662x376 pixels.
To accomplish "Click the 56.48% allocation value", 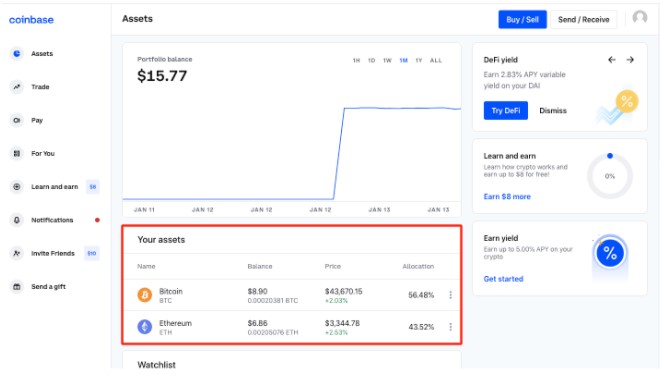I will [x=421, y=295].
